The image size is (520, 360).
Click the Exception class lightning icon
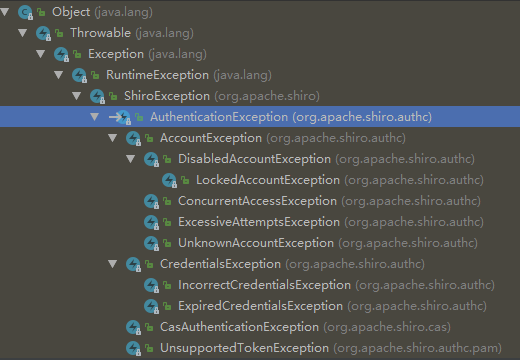61,55
